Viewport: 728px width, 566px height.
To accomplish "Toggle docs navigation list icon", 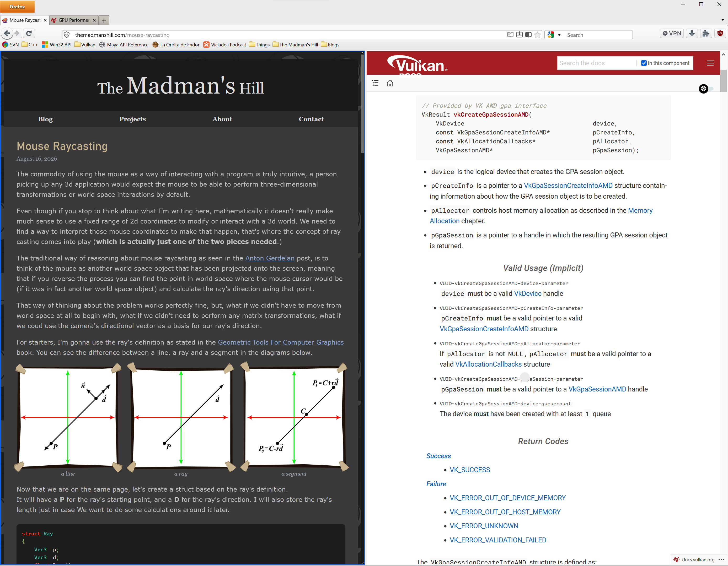I will tap(375, 83).
